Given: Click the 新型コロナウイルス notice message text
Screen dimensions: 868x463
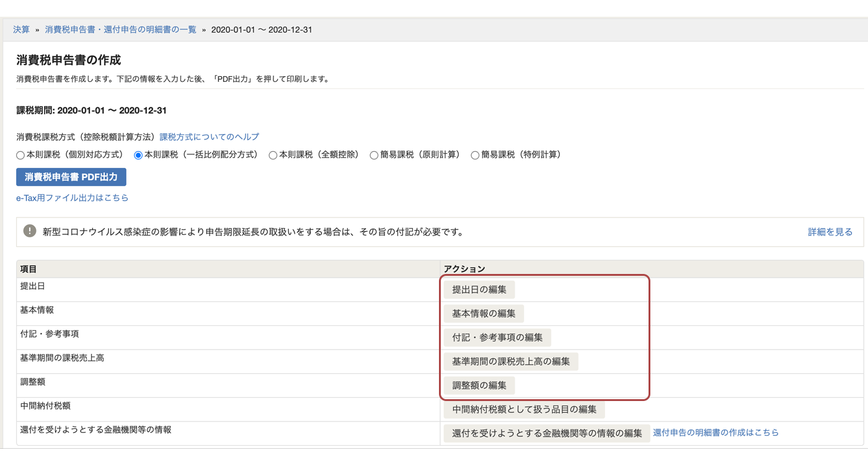Looking at the screenshot, I should click(x=253, y=232).
